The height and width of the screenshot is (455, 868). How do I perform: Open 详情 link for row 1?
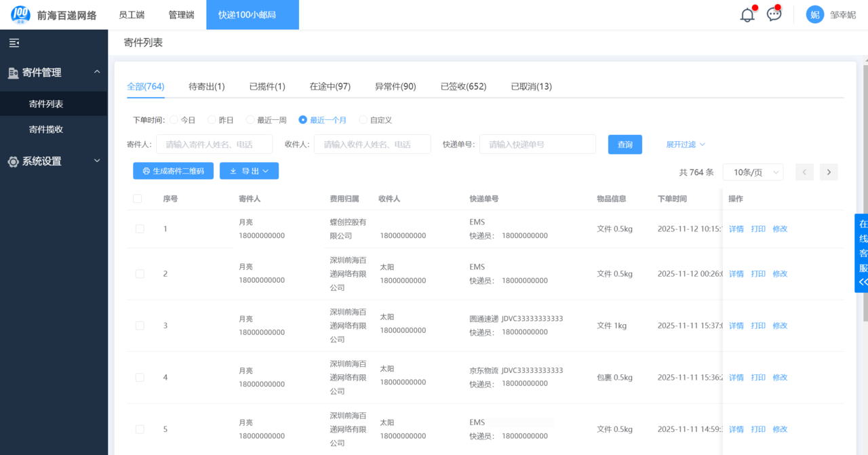(736, 229)
